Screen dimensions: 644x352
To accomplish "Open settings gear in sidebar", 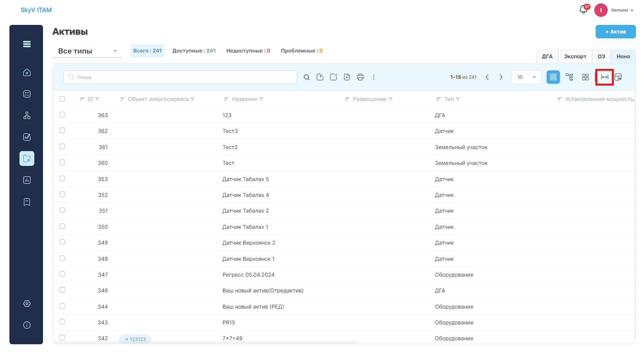I will [x=27, y=304].
